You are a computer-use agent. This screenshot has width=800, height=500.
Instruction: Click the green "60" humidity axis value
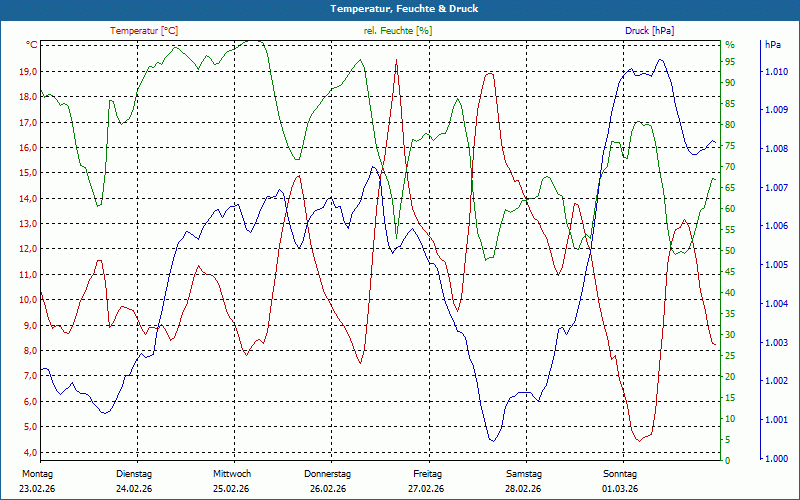[730, 209]
